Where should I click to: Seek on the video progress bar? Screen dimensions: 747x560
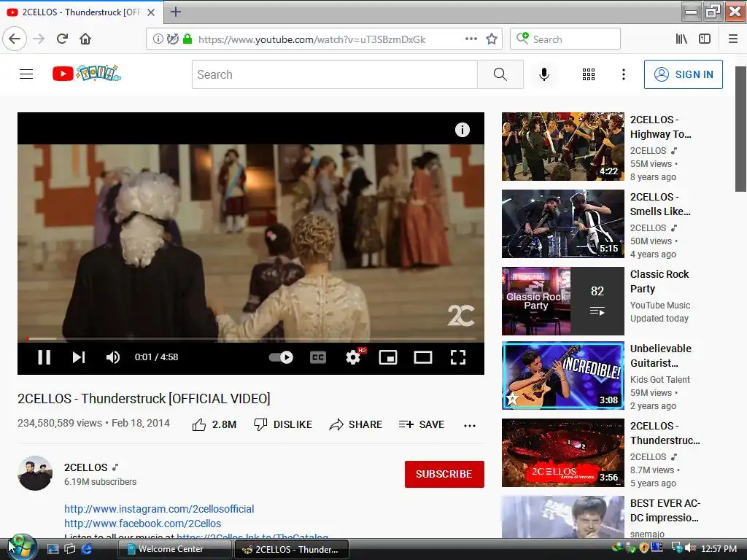coord(251,338)
